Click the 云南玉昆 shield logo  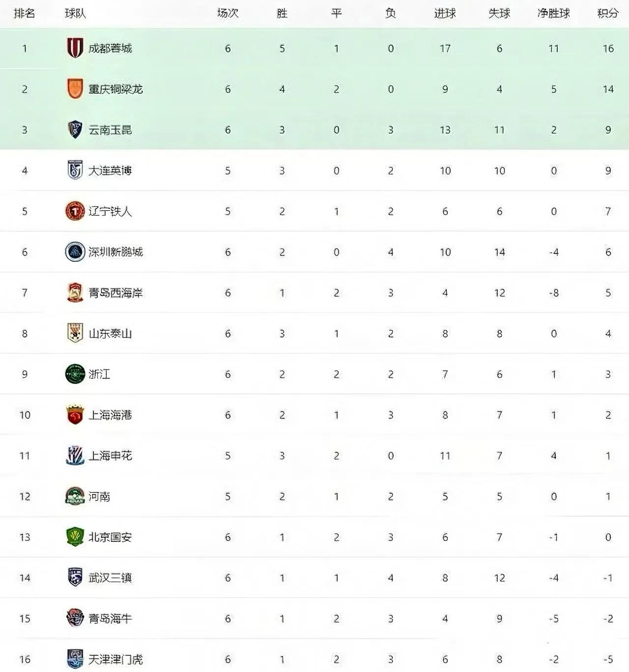pos(75,130)
